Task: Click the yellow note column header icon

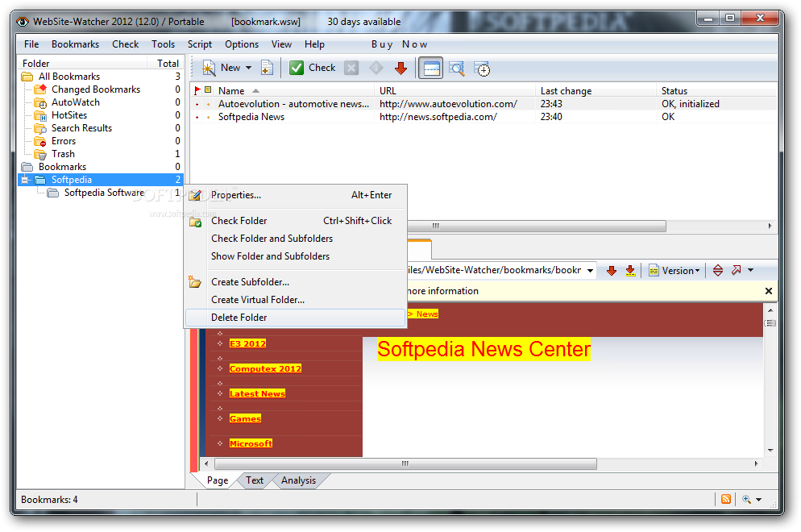Action: click(208, 91)
